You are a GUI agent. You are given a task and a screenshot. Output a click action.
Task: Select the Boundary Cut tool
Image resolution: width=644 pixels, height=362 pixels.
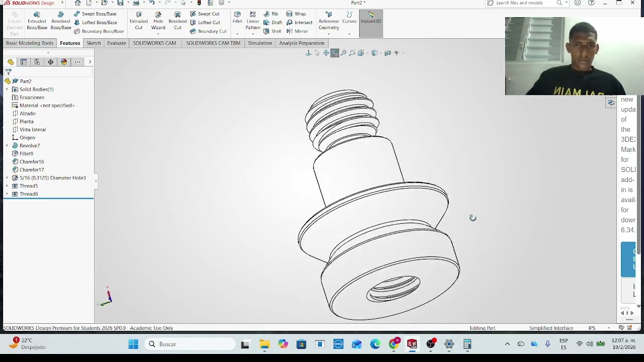pyautogui.click(x=208, y=31)
